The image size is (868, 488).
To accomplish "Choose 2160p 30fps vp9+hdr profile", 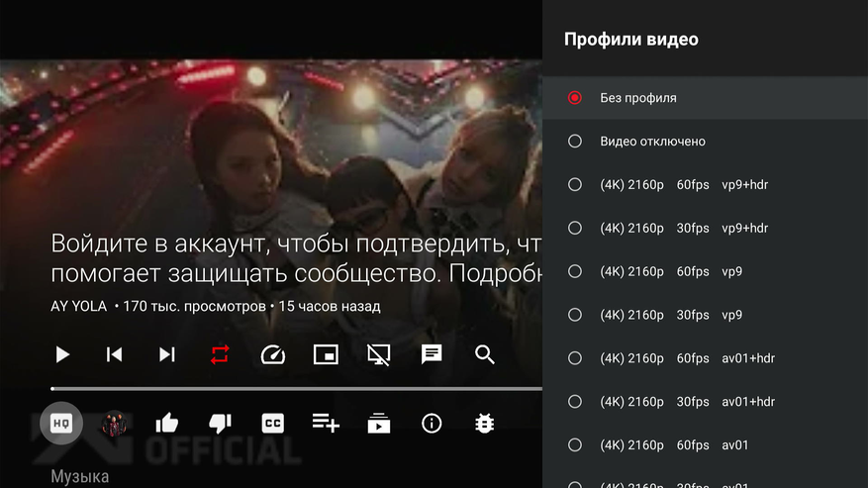I will [706, 229].
